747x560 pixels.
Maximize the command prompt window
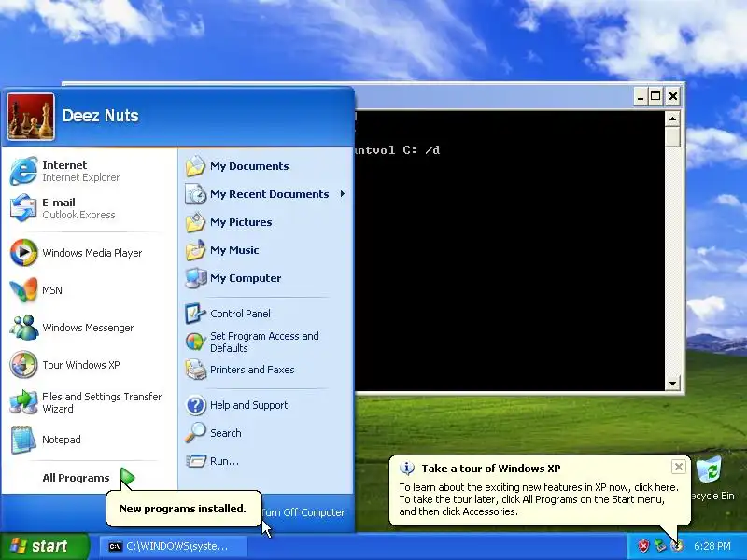(x=655, y=96)
